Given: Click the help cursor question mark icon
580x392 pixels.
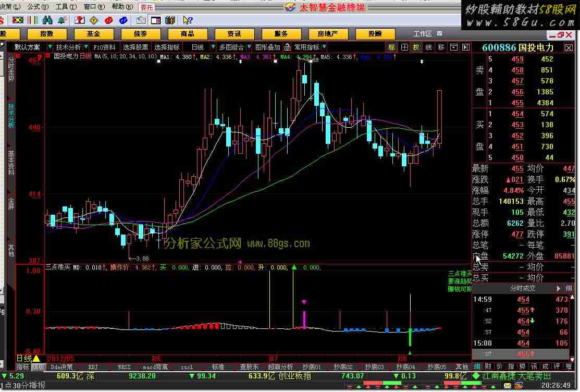Looking at the screenshot, I should pyautogui.click(x=188, y=20).
